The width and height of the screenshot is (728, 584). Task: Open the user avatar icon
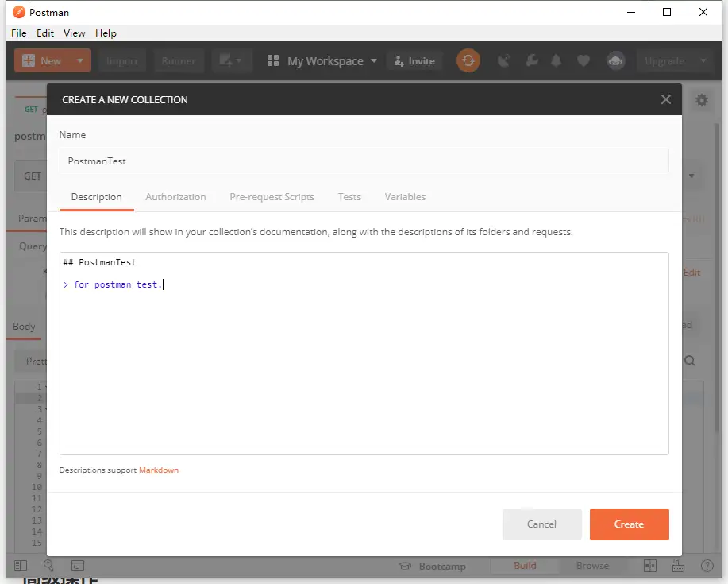tap(614, 60)
